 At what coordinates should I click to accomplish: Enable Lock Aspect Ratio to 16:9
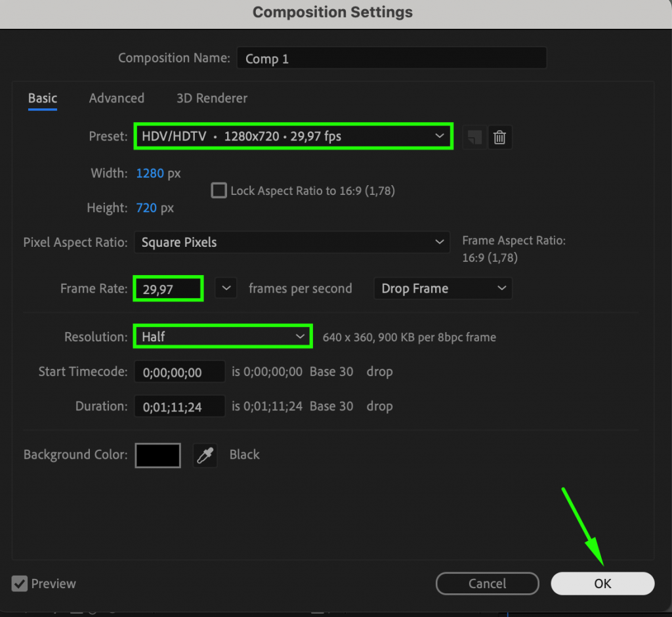point(219,190)
